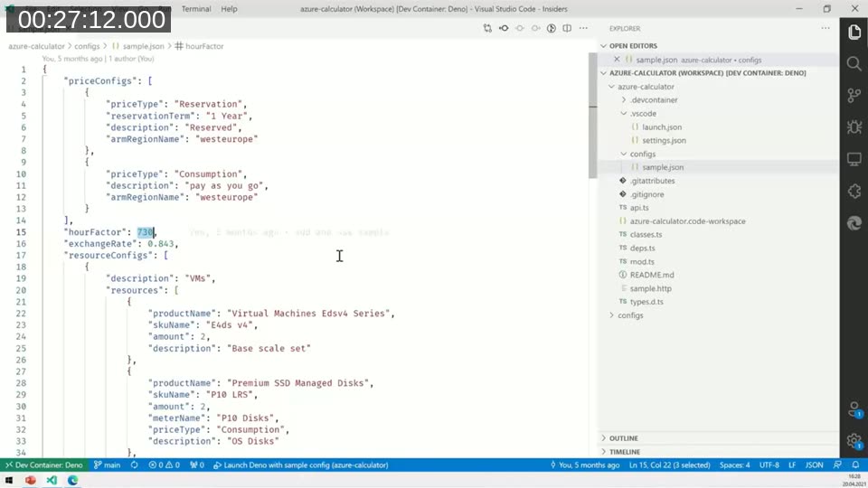Image resolution: width=868 pixels, height=488 pixels.
Task: Open the Extensions view
Action: pyautogui.click(x=854, y=192)
